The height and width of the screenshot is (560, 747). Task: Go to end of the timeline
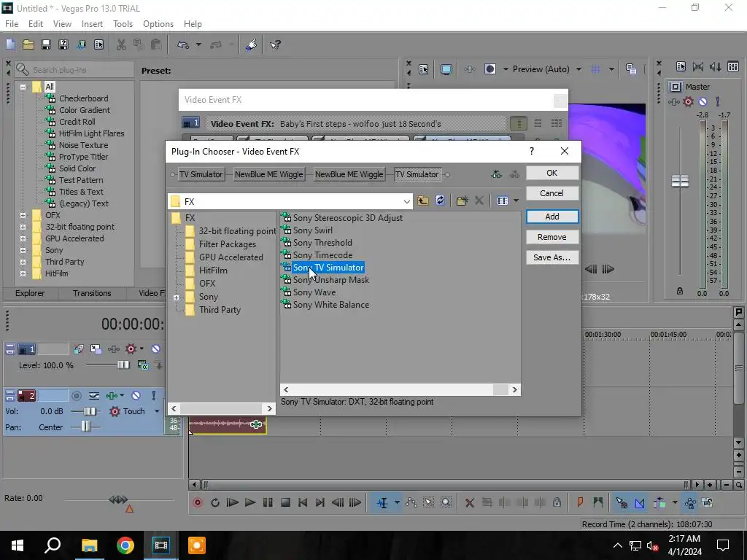(320, 502)
